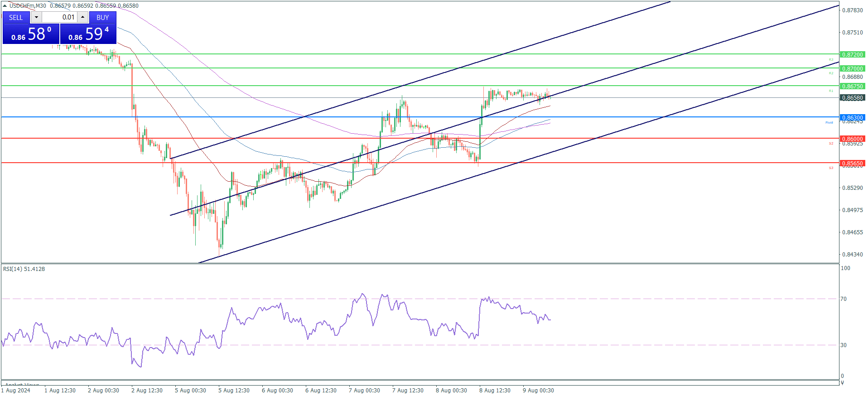Select the USDCHFm,M30 chart title text
This screenshot has width=868, height=396.
[28, 6]
